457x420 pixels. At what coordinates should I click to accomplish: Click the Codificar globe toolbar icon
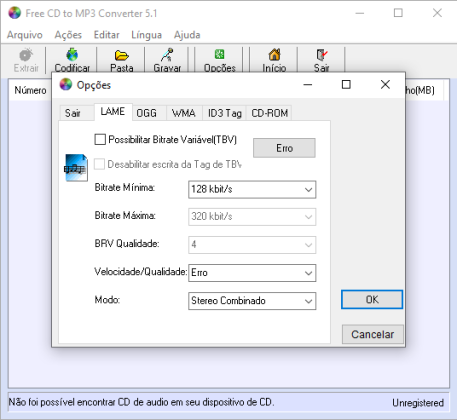72,55
